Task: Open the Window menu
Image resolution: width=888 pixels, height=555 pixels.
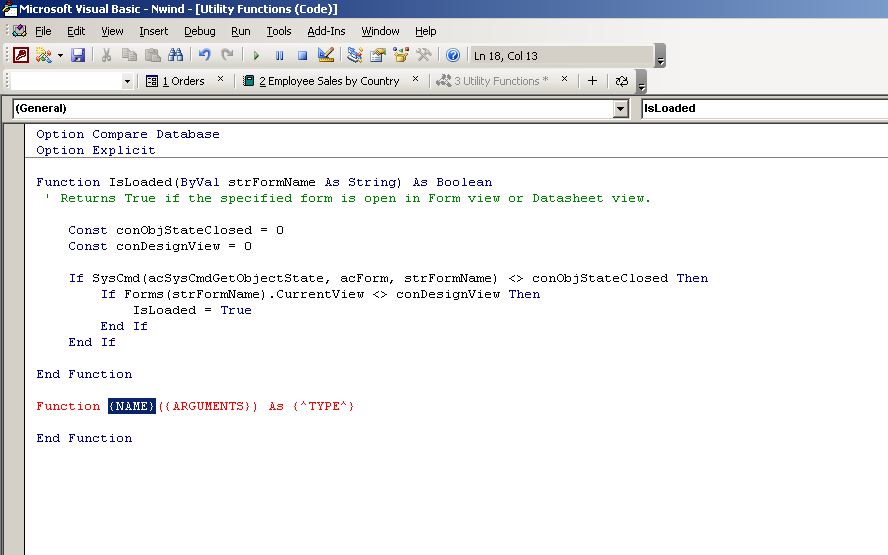Action: pos(381,31)
